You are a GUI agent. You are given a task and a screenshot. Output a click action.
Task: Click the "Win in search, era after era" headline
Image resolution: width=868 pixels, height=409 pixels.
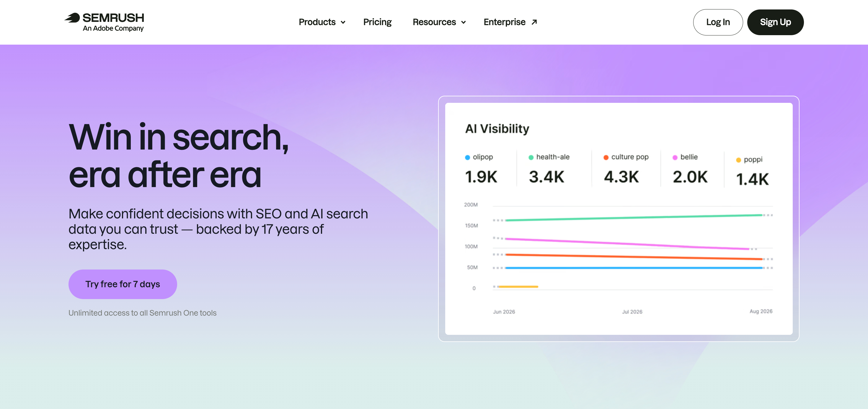tap(179, 156)
